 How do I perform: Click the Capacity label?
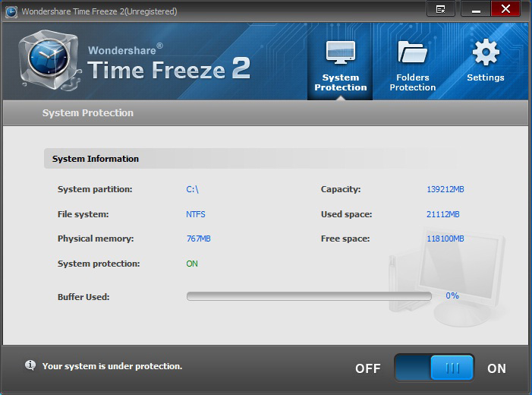point(341,189)
